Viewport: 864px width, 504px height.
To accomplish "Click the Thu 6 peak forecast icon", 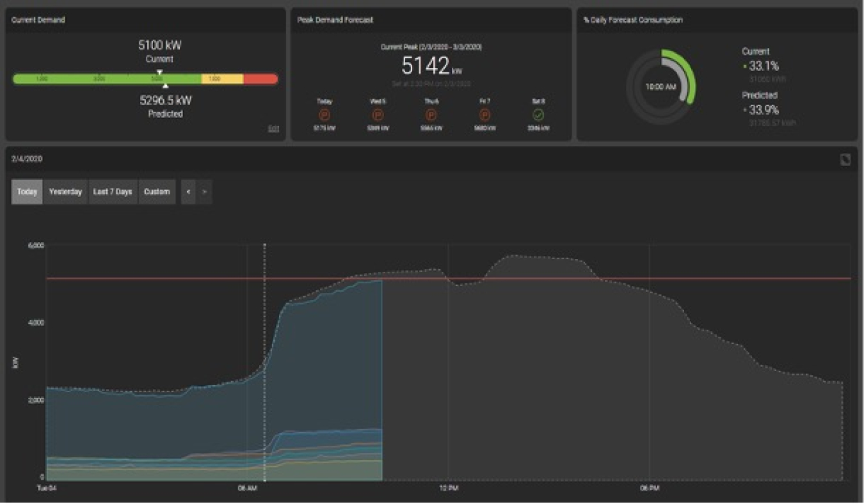I will pyautogui.click(x=431, y=115).
